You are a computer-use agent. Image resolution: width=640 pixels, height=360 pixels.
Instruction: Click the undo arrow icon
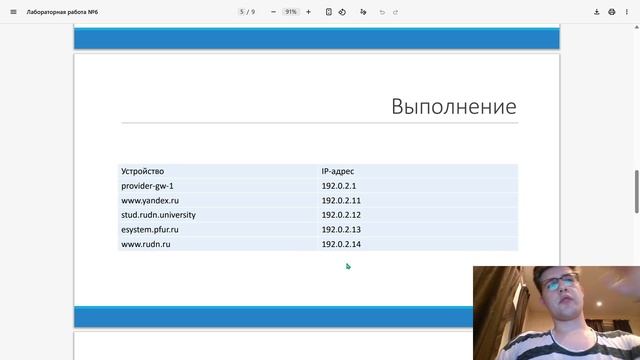(x=382, y=12)
